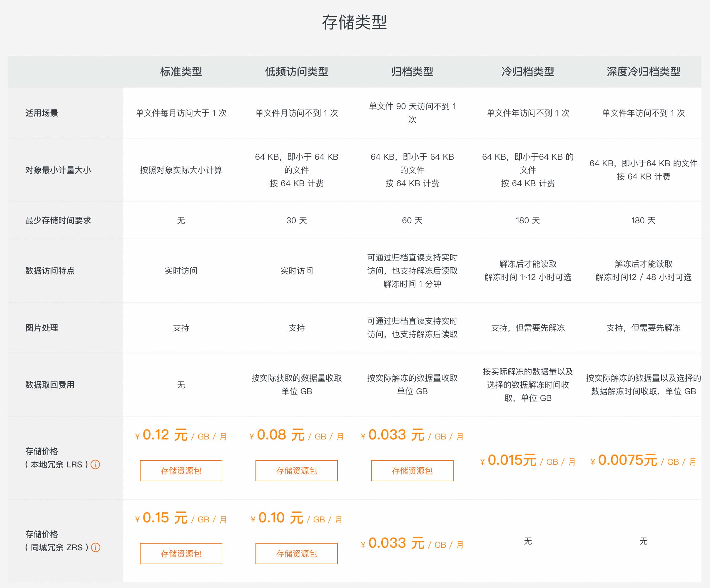Select the 深度冷归档类型 column header
The height and width of the screenshot is (588, 710).
[x=643, y=72]
